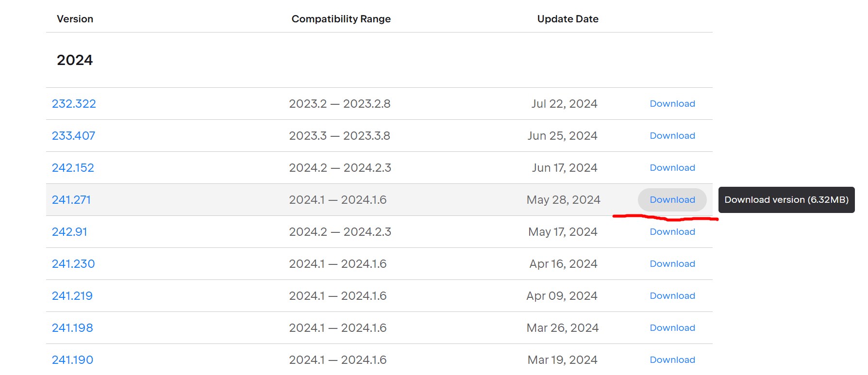Open version 241.198 link
The width and height of the screenshot is (868, 375).
click(72, 328)
